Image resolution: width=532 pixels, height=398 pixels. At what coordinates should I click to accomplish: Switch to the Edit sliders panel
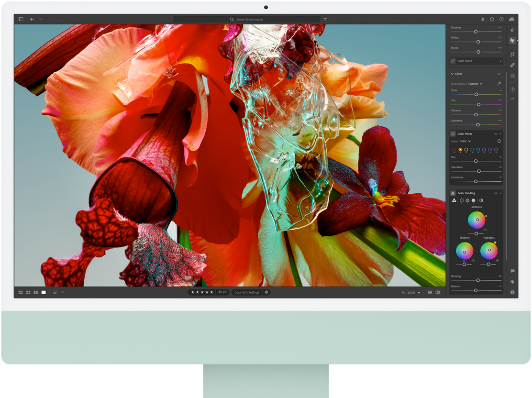512,41
